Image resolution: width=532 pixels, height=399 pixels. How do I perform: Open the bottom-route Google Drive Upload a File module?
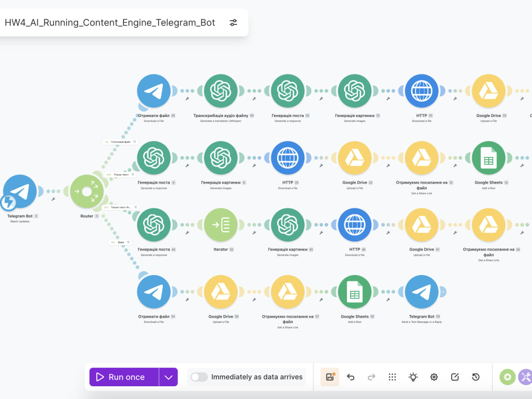coord(221,292)
